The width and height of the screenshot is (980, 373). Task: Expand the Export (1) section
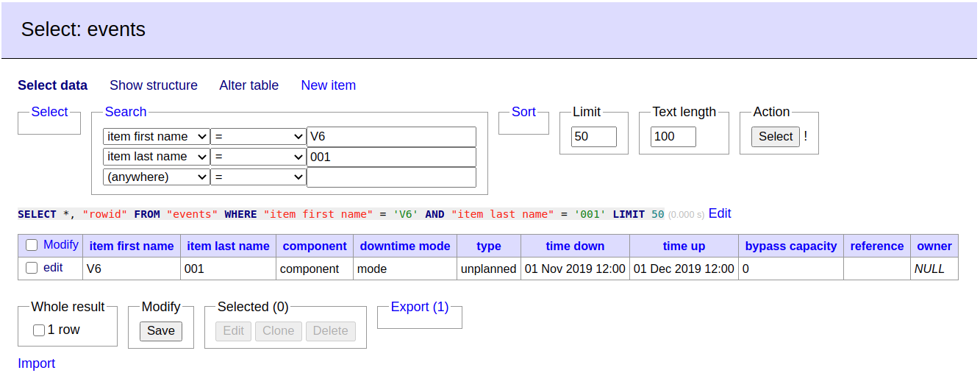click(419, 307)
